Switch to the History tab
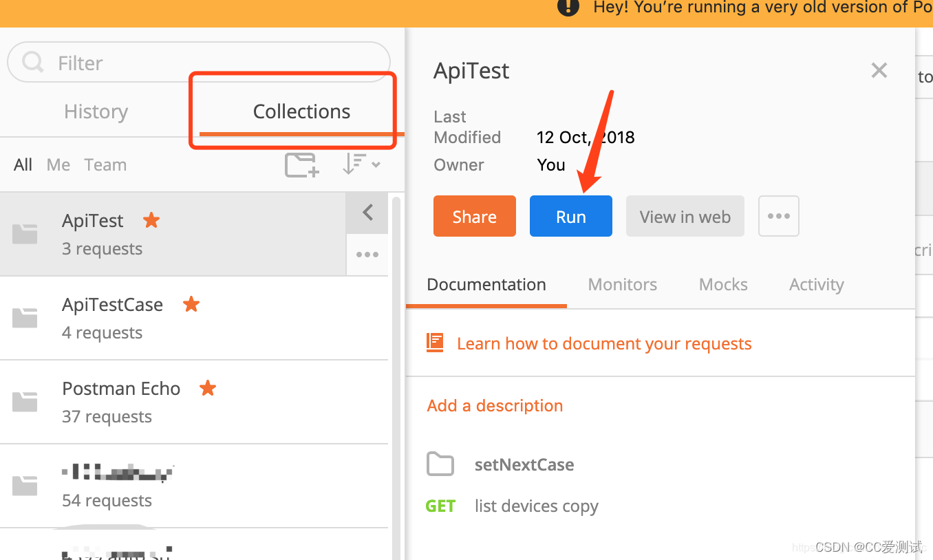The height and width of the screenshot is (560, 933). [96, 111]
